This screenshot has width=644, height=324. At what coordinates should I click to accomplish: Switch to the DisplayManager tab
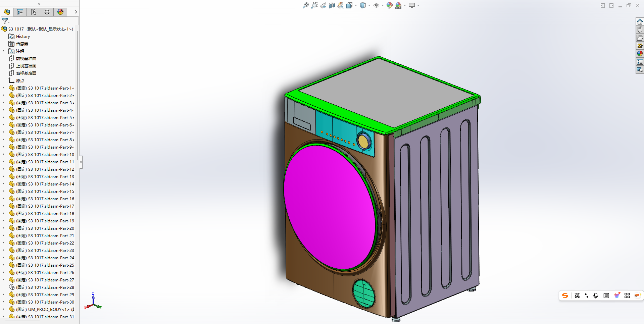(60, 12)
